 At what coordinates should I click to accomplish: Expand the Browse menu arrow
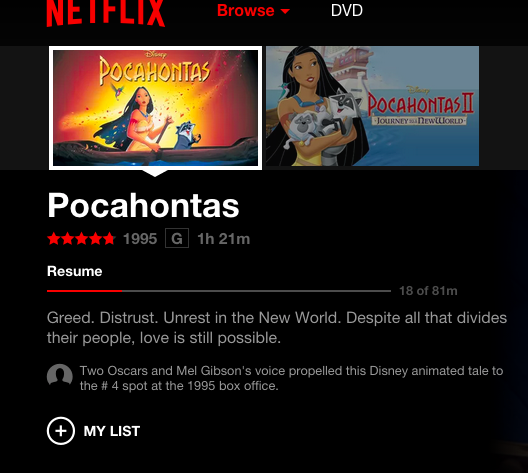coord(285,11)
